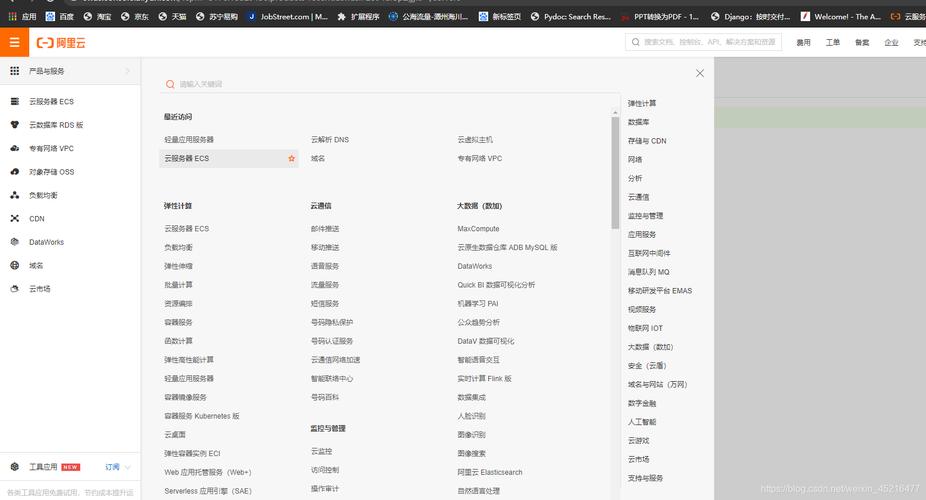Click the CDN icon in left sidebar

[15, 218]
